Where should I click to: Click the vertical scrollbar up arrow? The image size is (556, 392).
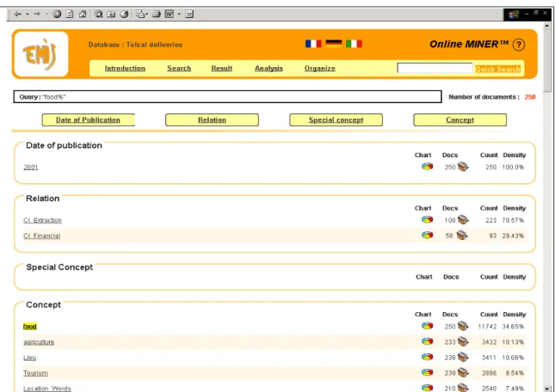coord(547,26)
